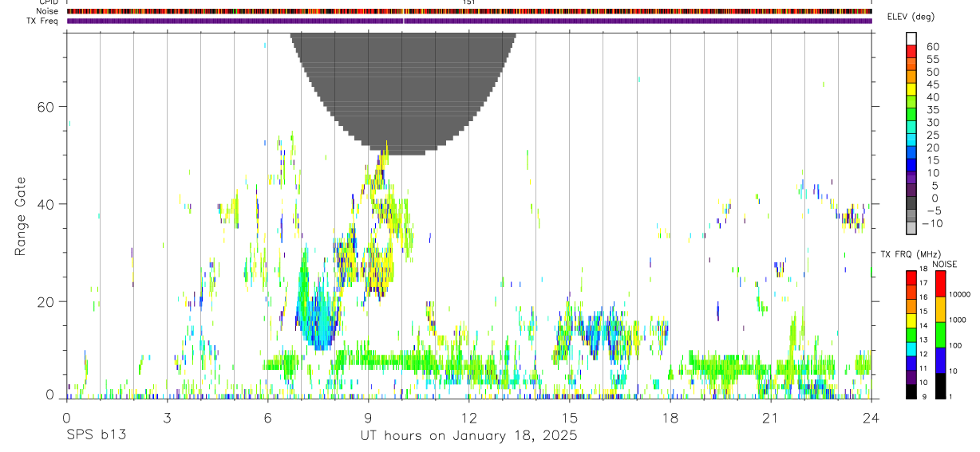Pick the white top segment of the ELEV color bar

coord(911,38)
